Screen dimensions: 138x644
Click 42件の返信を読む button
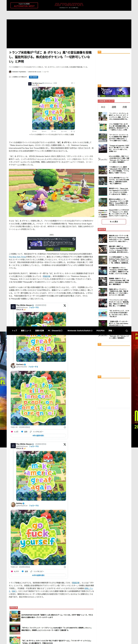38,575
